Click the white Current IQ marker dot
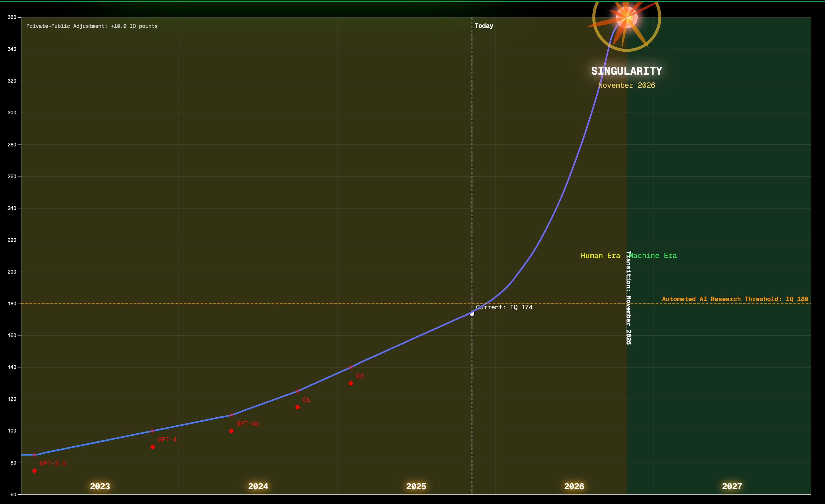Viewport: 825px width, 504px height. [472, 314]
